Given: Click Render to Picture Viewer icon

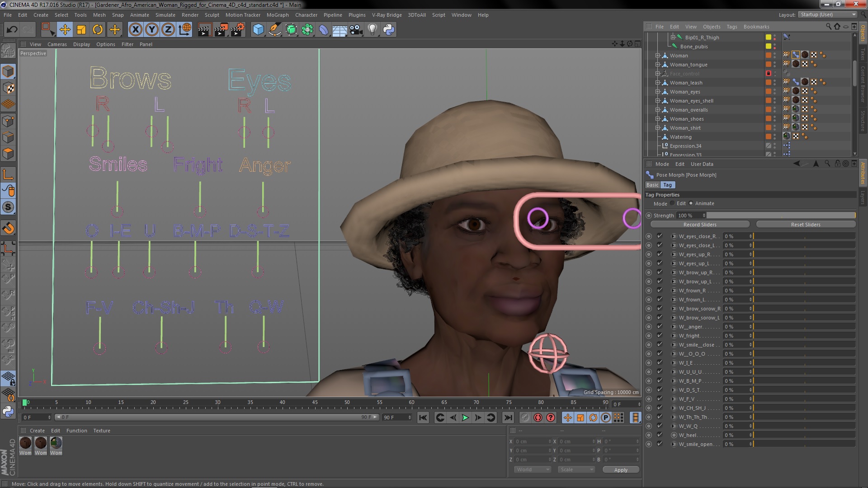Looking at the screenshot, I should click(221, 30).
